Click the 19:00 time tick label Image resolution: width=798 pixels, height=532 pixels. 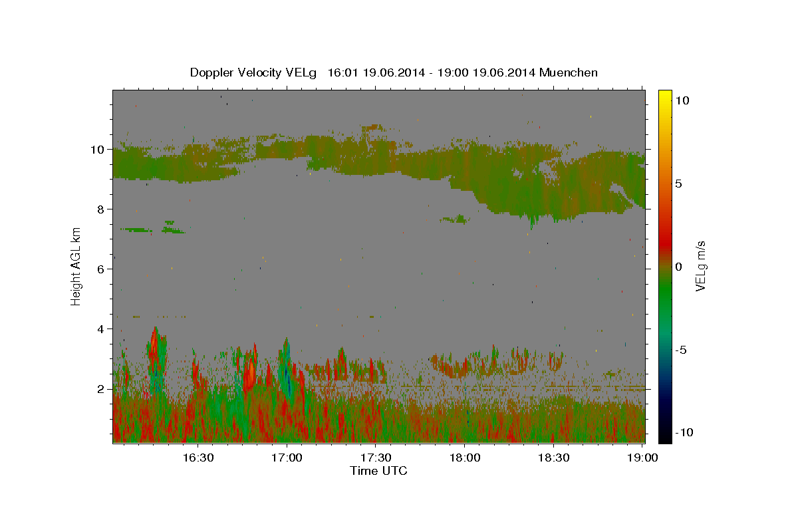click(x=642, y=458)
